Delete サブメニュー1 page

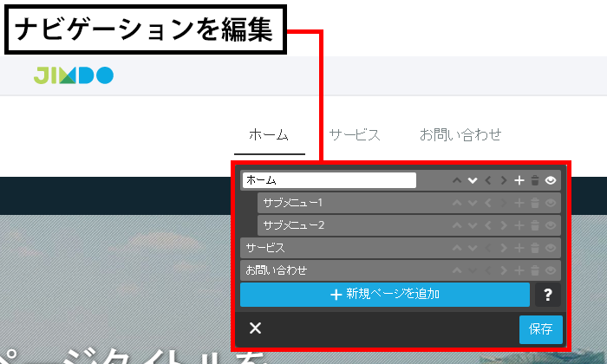point(535,203)
